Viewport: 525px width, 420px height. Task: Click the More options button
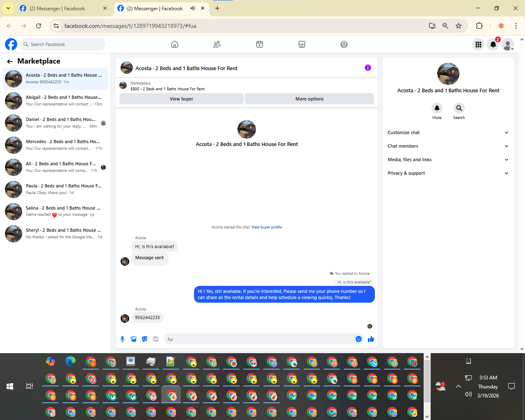tap(309, 99)
